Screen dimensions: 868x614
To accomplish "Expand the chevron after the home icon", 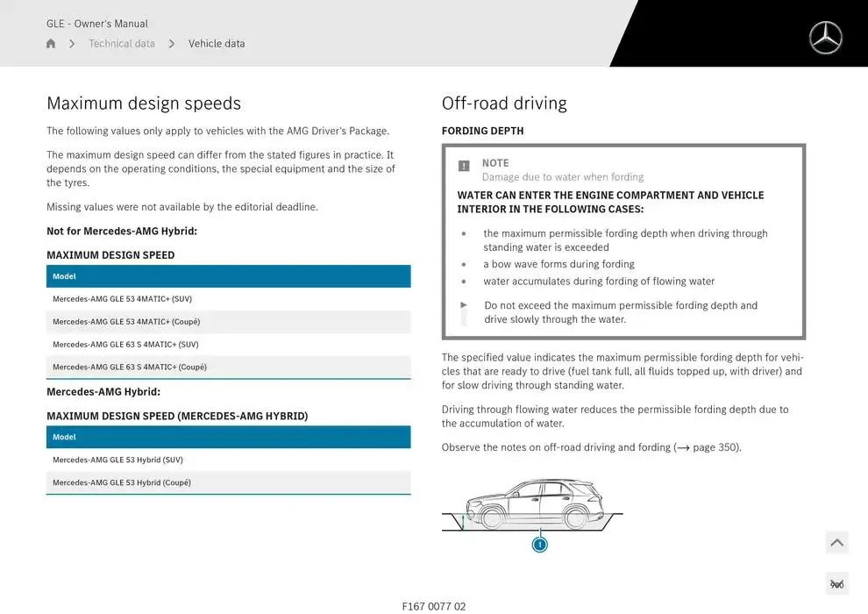I will [x=71, y=43].
